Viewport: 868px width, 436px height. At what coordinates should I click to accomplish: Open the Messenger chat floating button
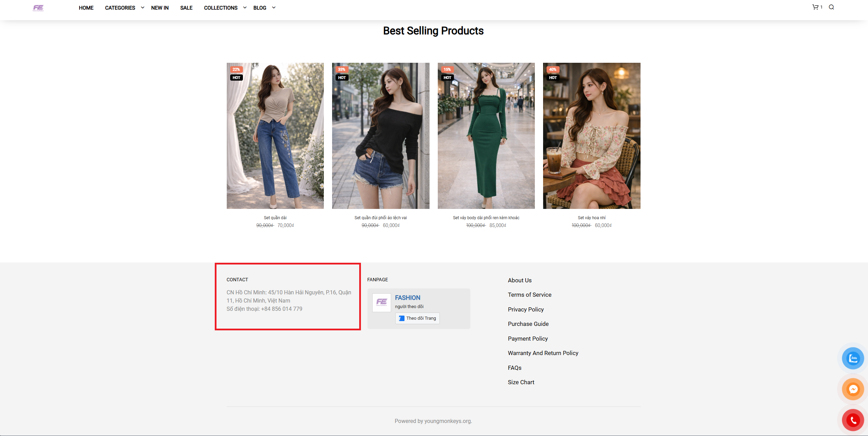coord(853,389)
